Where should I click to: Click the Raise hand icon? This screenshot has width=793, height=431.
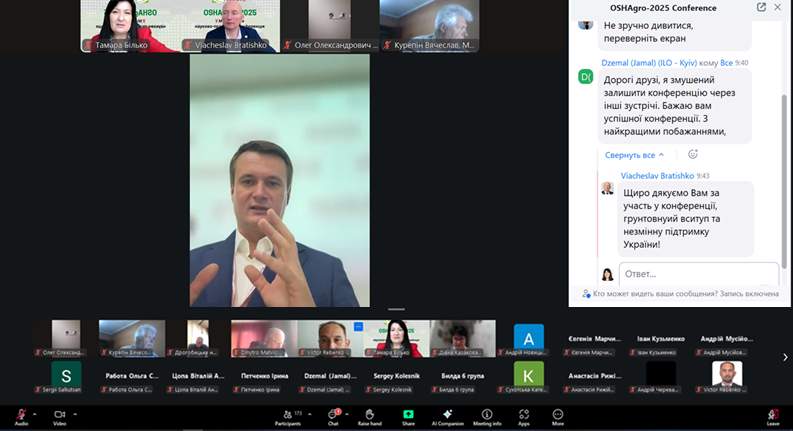click(x=370, y=414)
